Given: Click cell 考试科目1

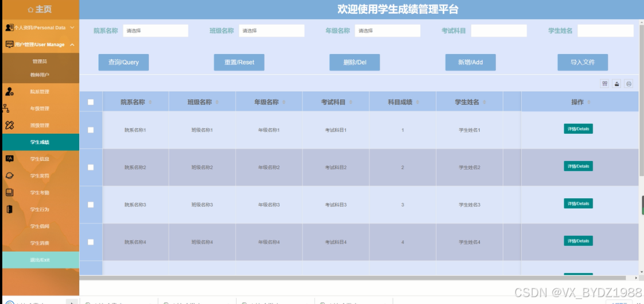Looking at the screenshot, I should point(336,130).
